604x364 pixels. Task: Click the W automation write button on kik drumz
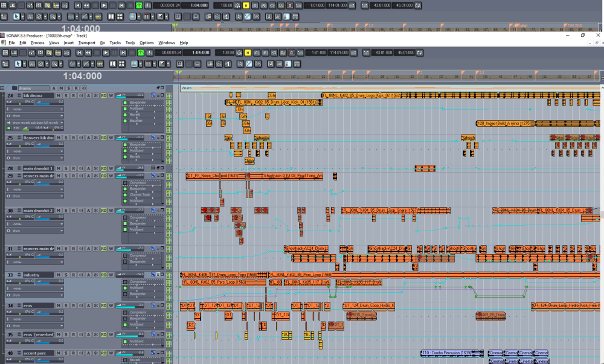click(x=111, y=95)
